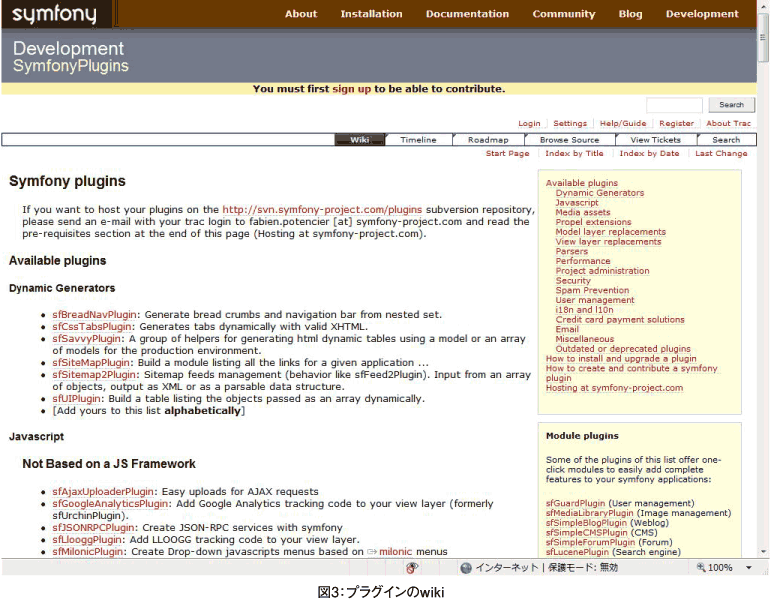Open the About Trac link
771x603 pixels.
728,123
